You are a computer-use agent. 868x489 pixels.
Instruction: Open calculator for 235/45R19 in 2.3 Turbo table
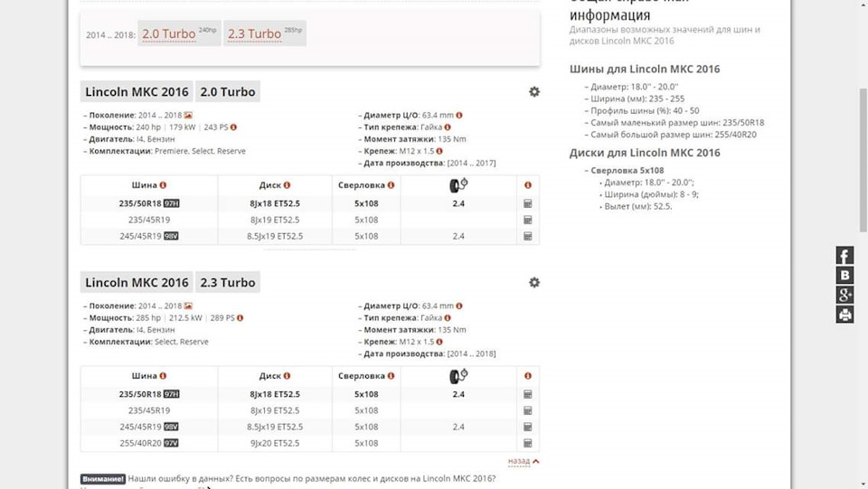click(527, 410)
